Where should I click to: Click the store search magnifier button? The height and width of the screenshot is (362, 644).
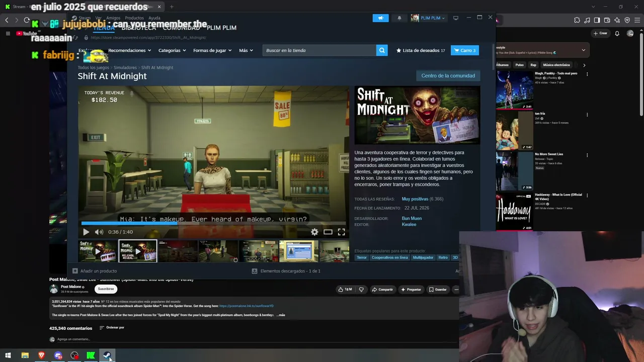pyautogui.click(x=382, y=50)
